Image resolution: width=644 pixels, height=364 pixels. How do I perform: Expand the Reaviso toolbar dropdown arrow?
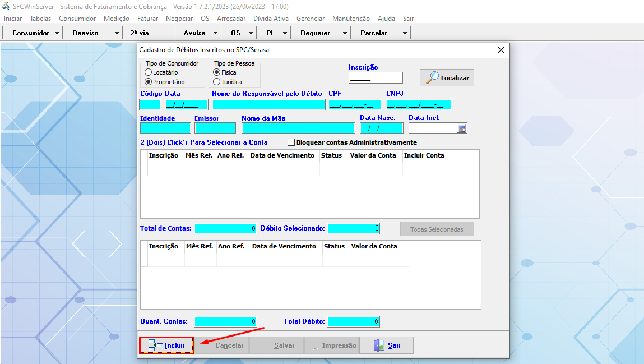tap(117, 33)
